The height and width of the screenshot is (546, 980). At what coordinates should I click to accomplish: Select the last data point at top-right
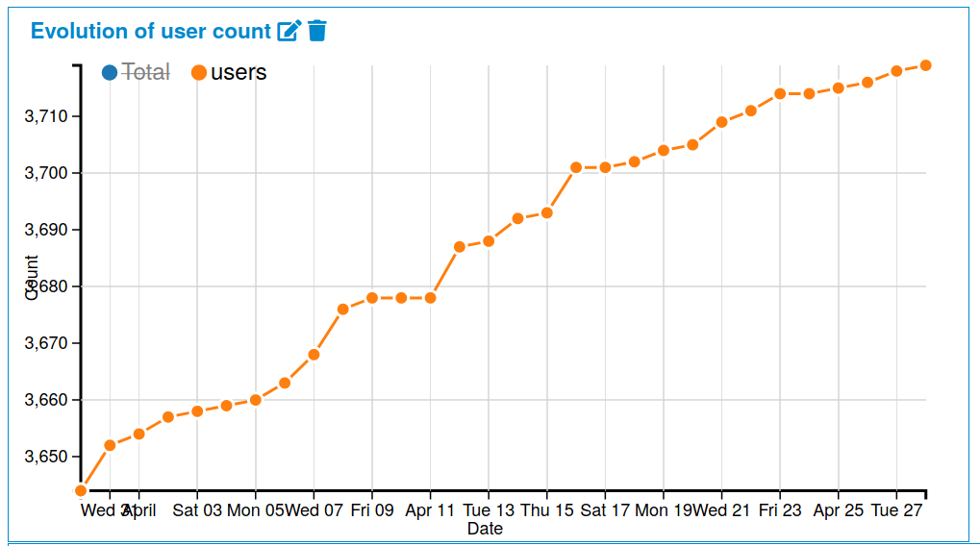925,65
